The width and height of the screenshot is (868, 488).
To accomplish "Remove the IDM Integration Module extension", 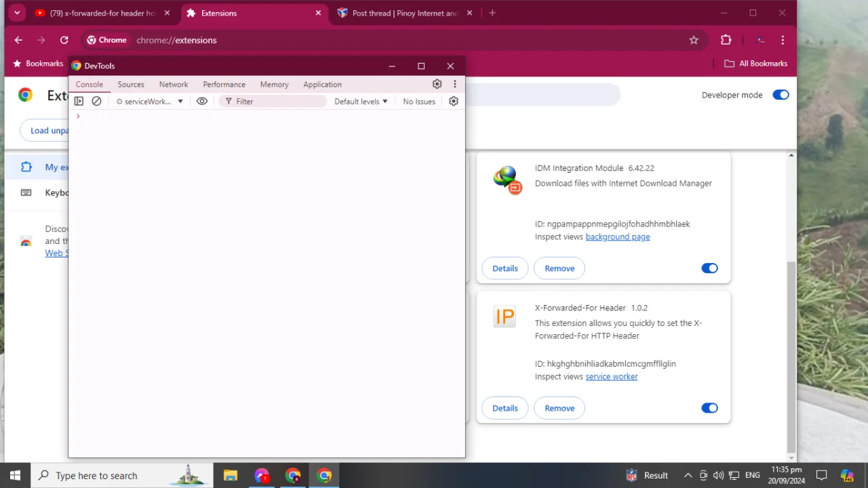I will [559, 268].
